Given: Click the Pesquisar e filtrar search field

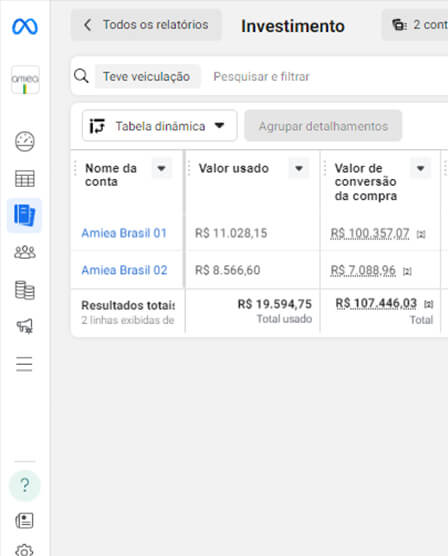Looking at the screenshot, I should click(x=319, y=76).
